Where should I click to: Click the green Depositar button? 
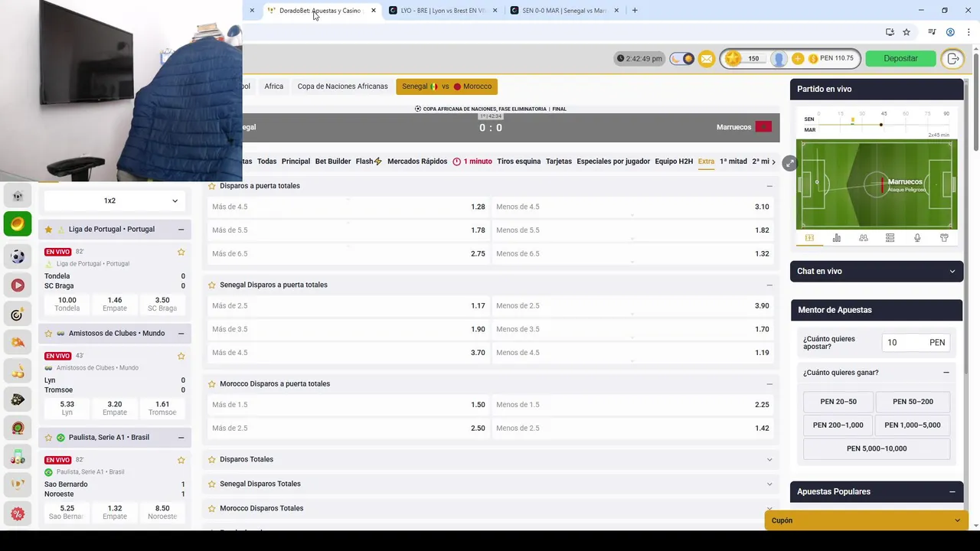pyautogui.click(x=900, y=58)
